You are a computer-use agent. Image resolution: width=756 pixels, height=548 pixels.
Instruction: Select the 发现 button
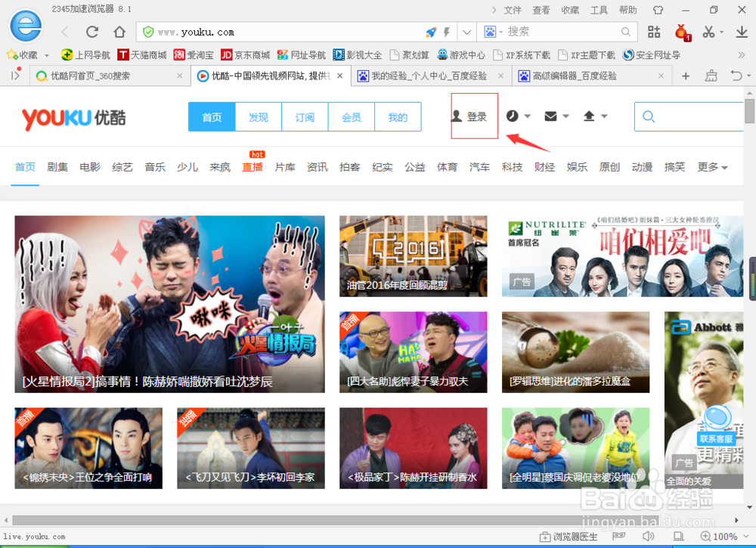point(259,117)
